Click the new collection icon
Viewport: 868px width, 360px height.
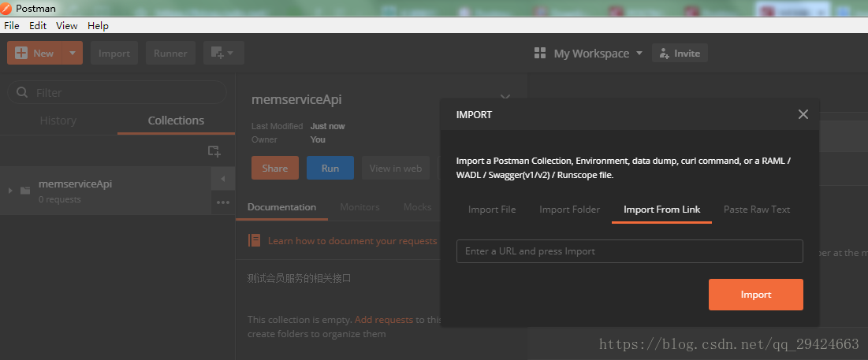point(214,151)
